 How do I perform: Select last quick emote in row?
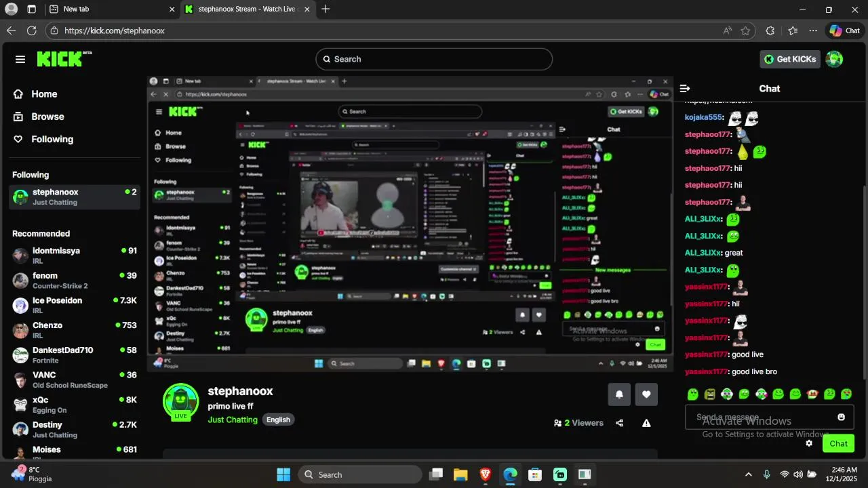point(846,394)
